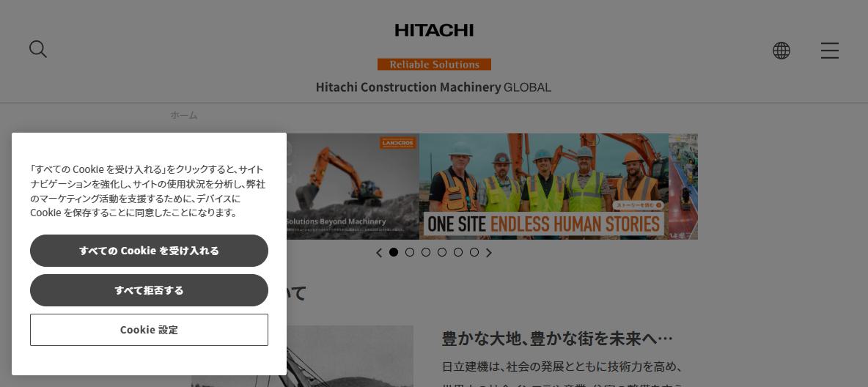Open the search magnifier icon

[x=37, y=49]
